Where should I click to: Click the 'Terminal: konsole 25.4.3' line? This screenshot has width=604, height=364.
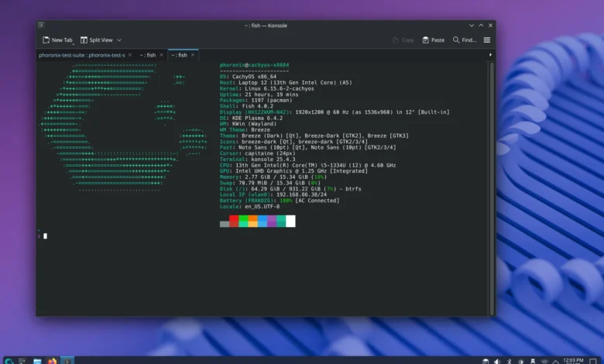[257, 160]
